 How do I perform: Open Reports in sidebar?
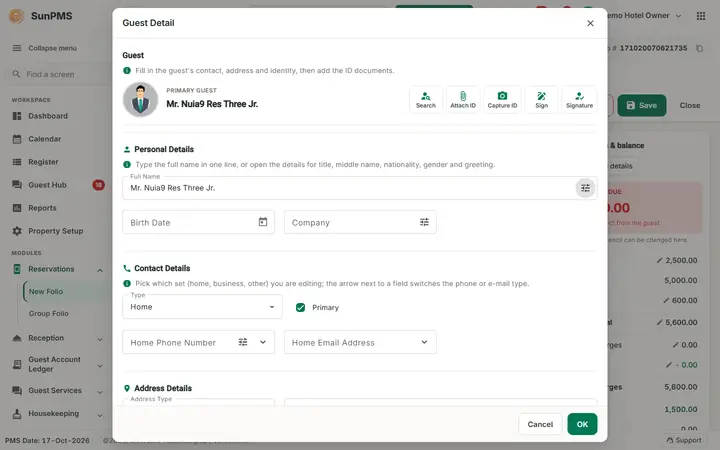pos(42,208)
